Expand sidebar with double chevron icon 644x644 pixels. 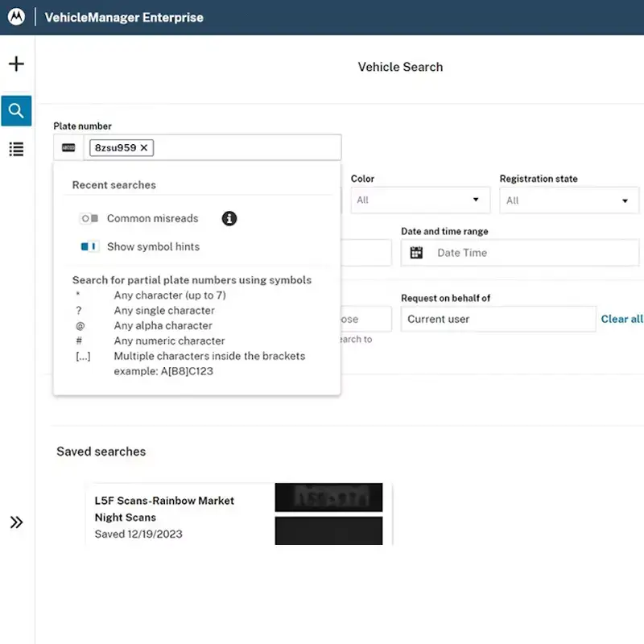[16, 522]
